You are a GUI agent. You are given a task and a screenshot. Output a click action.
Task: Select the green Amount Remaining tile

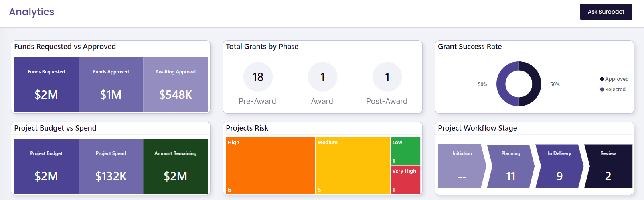(x=176, y=166)
